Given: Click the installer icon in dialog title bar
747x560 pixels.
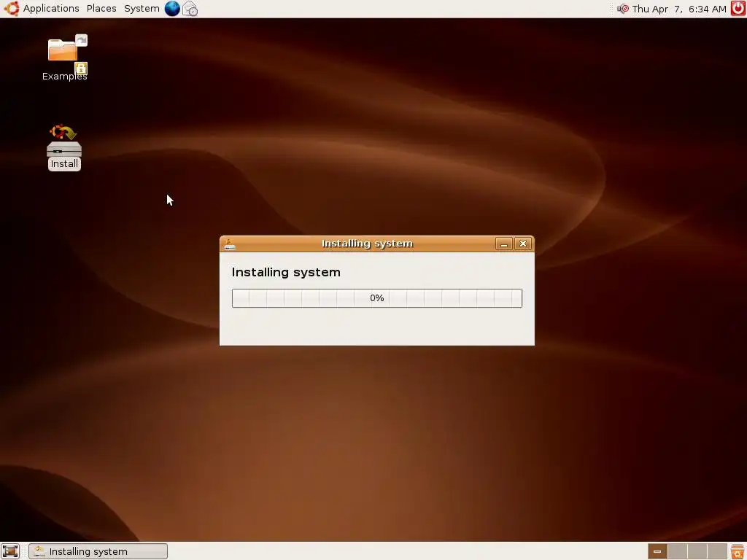Looking at the screenshot, I should tap(230, 244).
